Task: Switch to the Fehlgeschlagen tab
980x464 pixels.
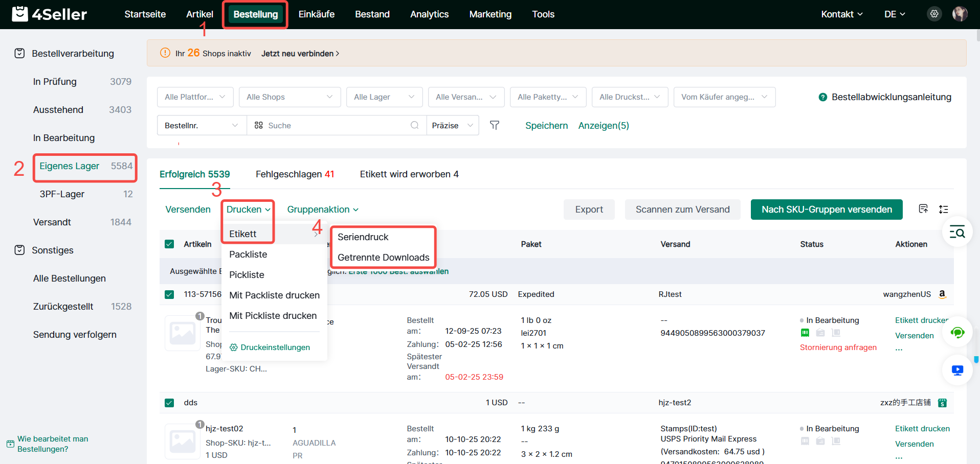Action: 295,174
